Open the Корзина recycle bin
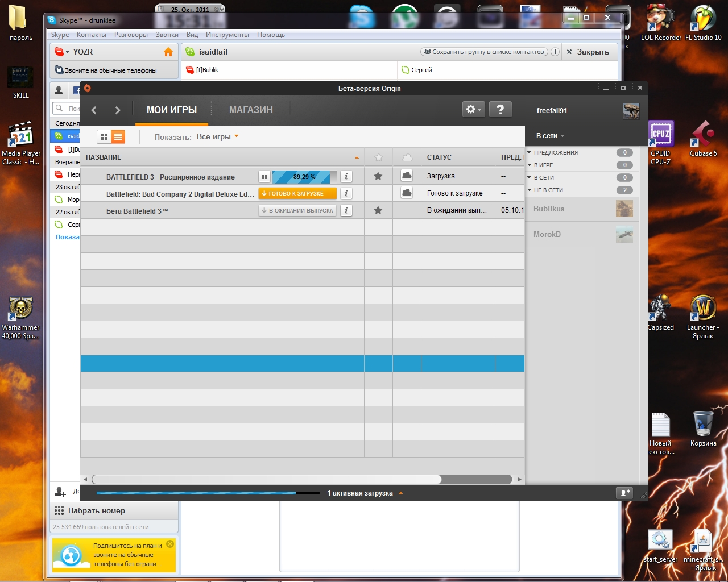Image resolution: width=728 pixels, height=582 pixels. pos(704,429)
